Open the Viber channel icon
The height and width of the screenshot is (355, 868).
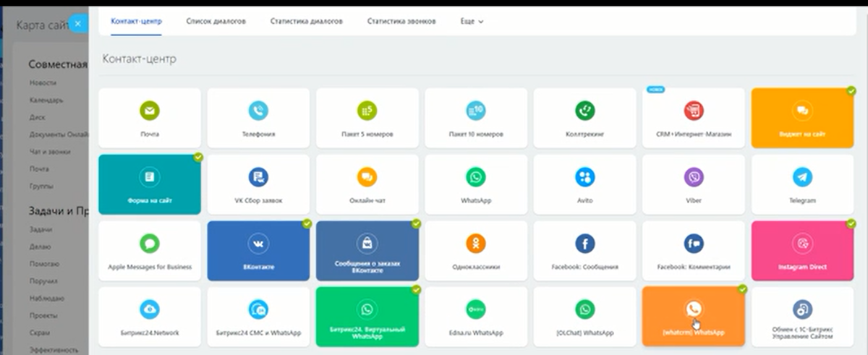(694, 177)
